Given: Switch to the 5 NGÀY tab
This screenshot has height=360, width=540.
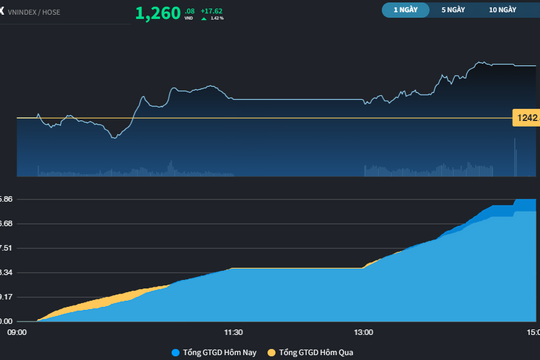Looking at the screenshot, I should (x=453, y=10).
